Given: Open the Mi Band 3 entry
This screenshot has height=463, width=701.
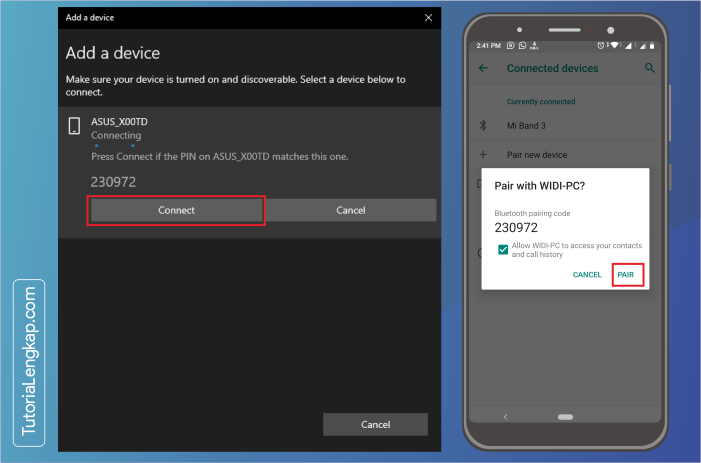Looking at the screenshot, I should click(x=565, y=126).
